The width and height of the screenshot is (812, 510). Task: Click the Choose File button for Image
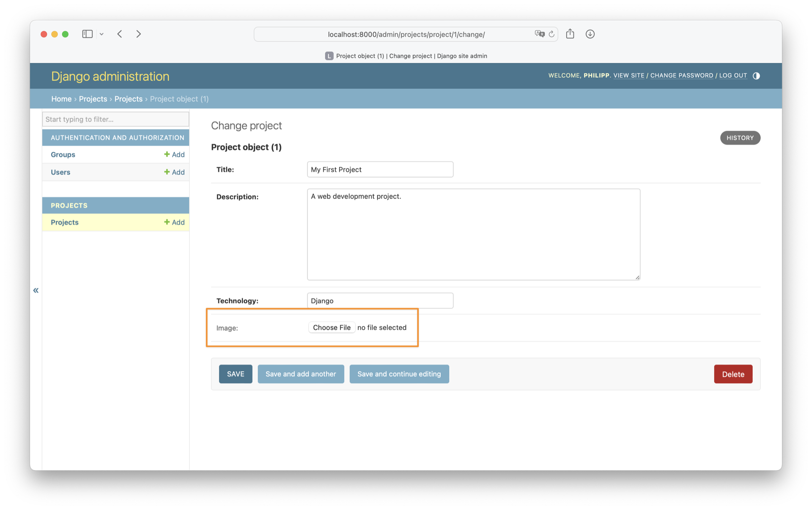(331, 327)
